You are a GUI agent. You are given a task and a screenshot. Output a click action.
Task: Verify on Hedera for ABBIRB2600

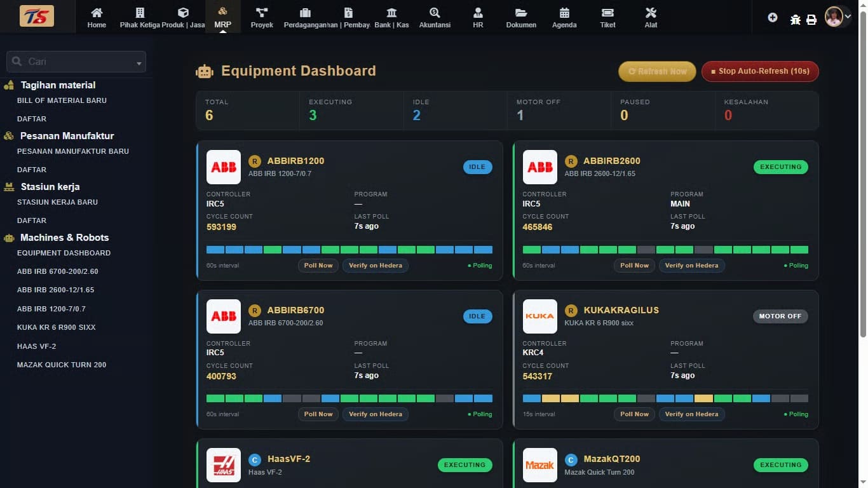point(691,266)
